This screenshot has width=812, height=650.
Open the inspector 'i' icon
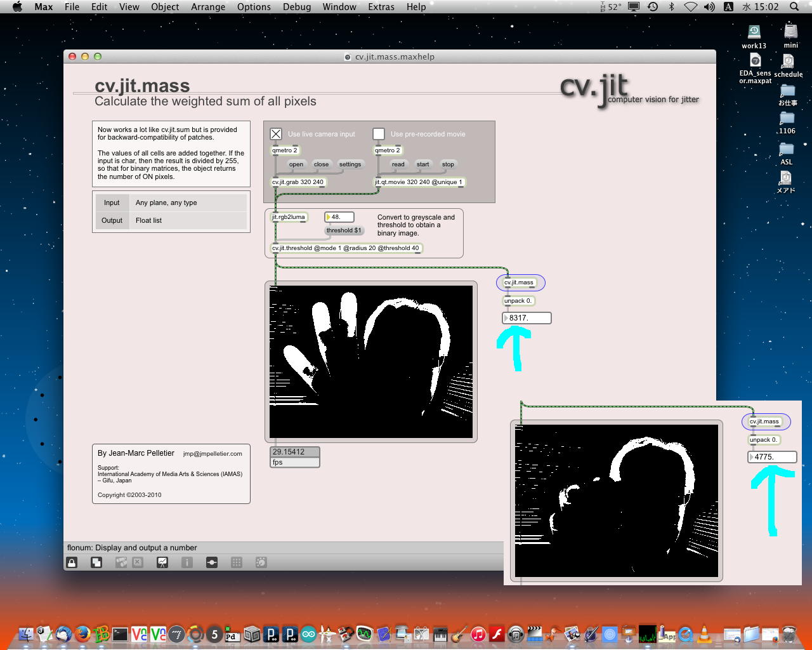tap(187, 562)
